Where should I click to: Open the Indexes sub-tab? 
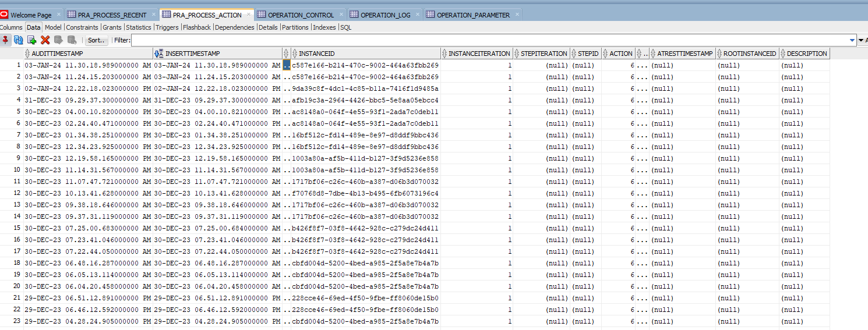coord(324,27)
